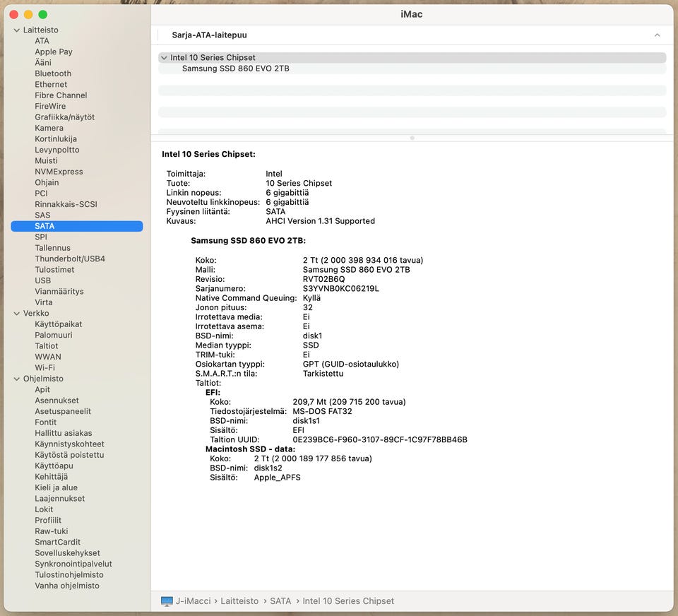Collapse the Laitteisto section in sidebar
678x616 pixels.
tap(16, 30)
